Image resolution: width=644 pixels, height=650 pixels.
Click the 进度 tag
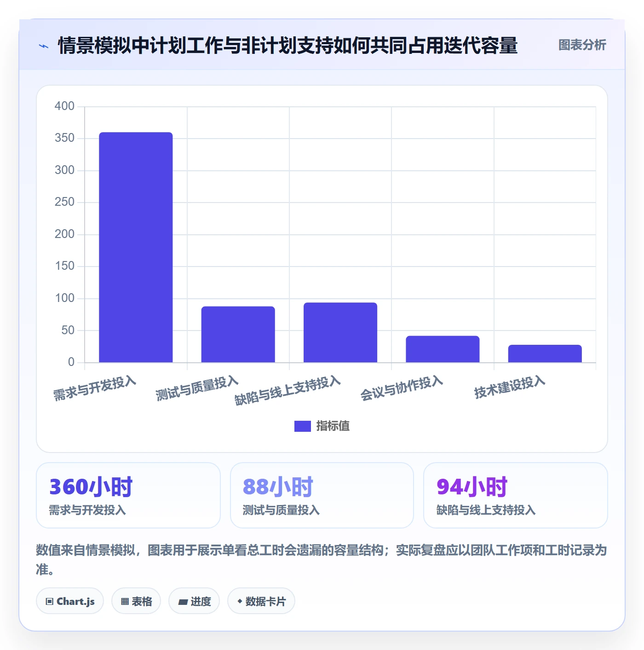194,601
